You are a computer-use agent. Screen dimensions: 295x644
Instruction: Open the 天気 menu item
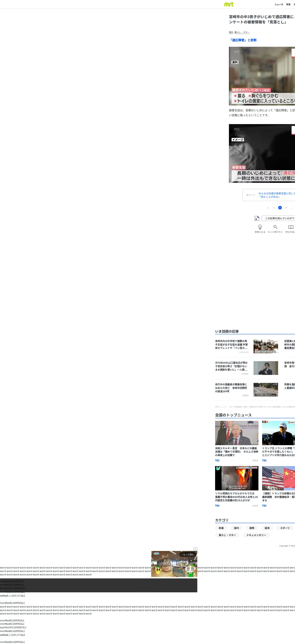(288, 4)
